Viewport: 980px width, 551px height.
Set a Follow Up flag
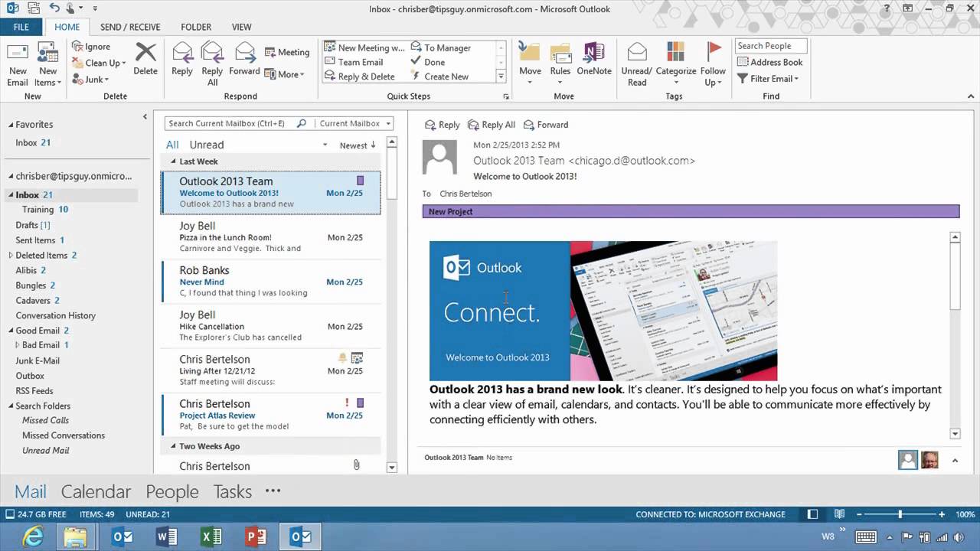(714, 64)
